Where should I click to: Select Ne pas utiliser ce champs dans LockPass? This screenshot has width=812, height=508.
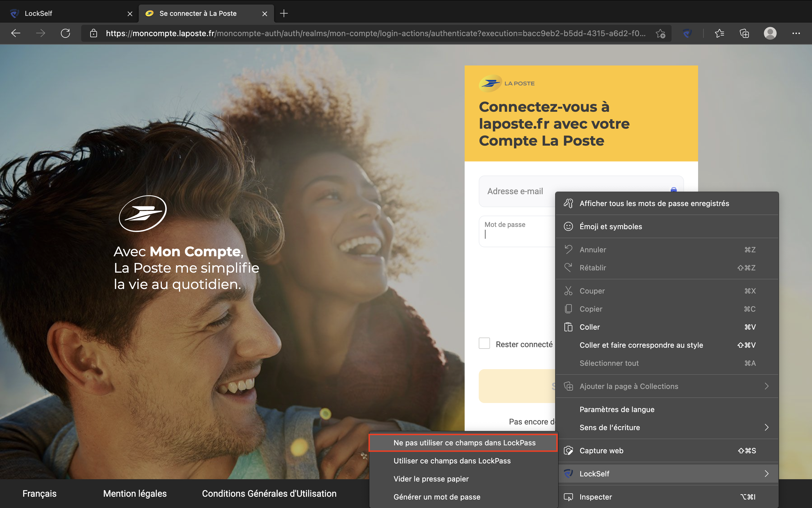[x=463, y=443]
